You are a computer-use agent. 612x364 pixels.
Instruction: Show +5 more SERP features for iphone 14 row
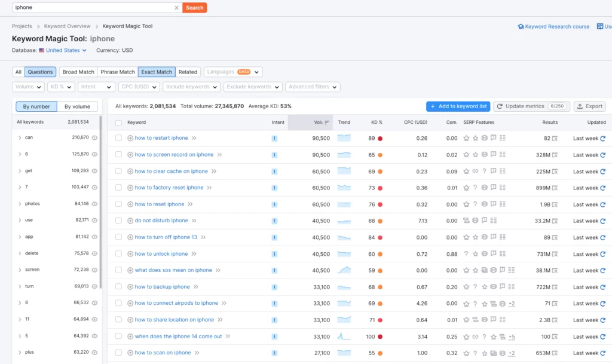tap(512, 337)
